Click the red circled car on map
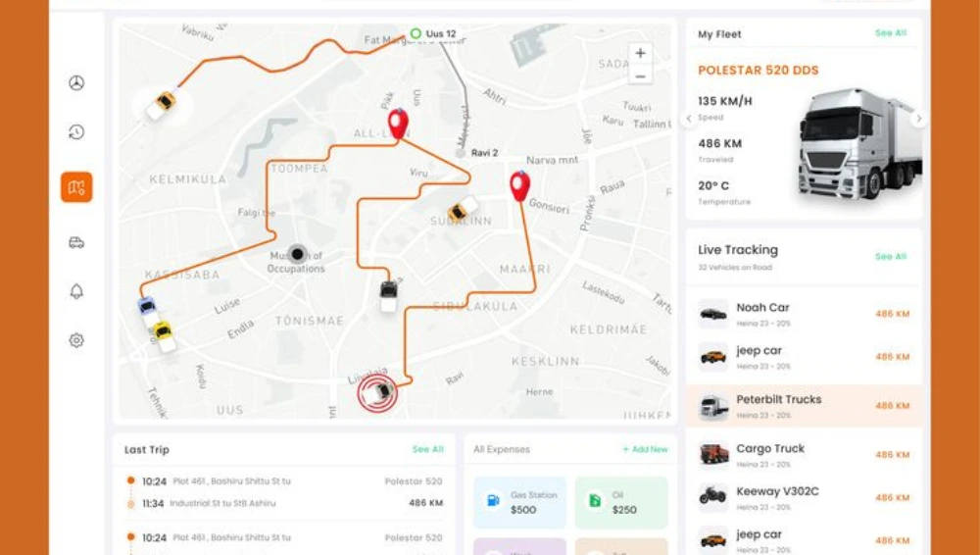Screen dimensions: 980x555 tap(377, 393)
